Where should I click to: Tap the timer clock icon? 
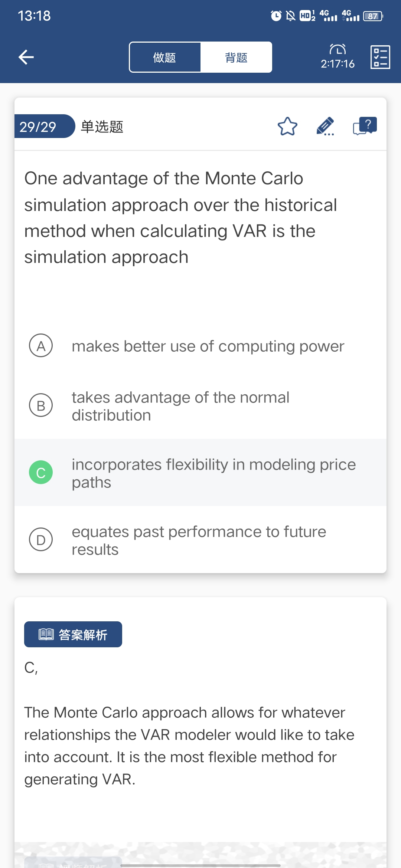click(x=338, y=49)
